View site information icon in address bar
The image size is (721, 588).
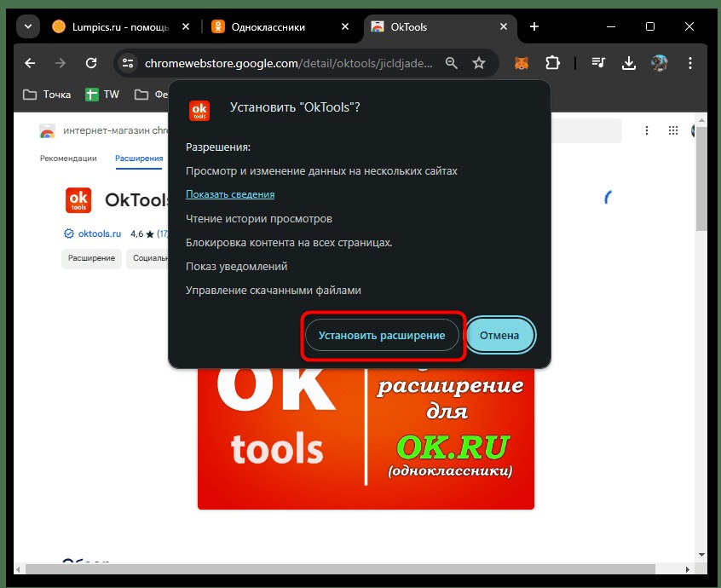click(127, 63)
